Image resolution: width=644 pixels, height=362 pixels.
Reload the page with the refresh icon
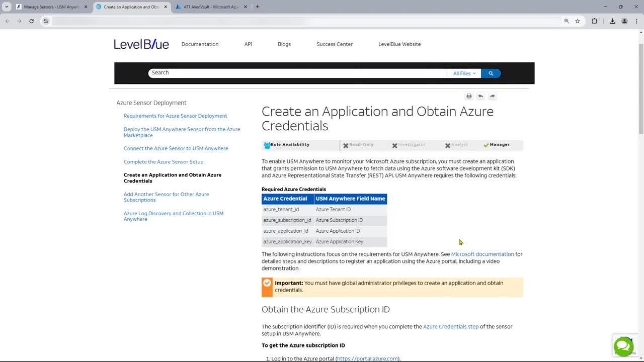(31, 21)
